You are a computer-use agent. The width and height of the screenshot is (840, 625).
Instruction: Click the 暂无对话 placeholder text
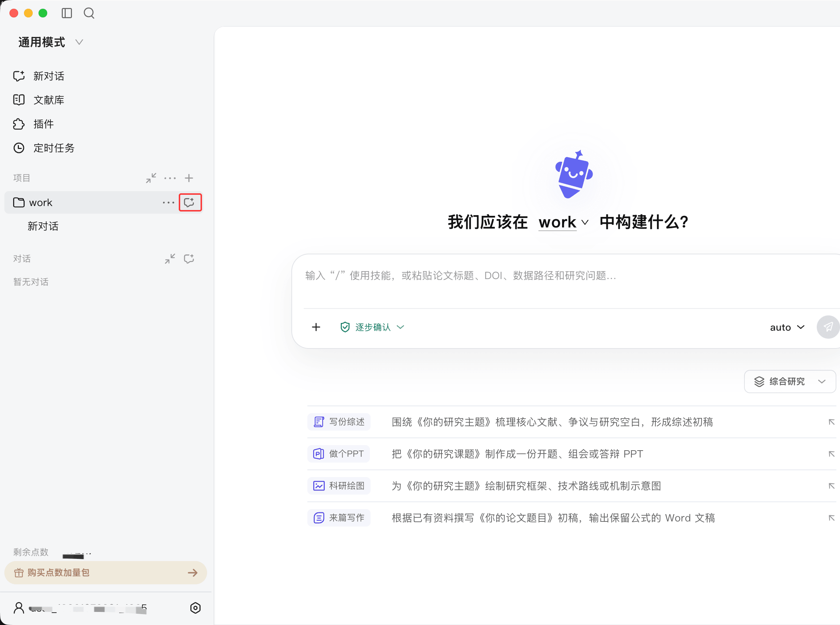pos(31,282)
